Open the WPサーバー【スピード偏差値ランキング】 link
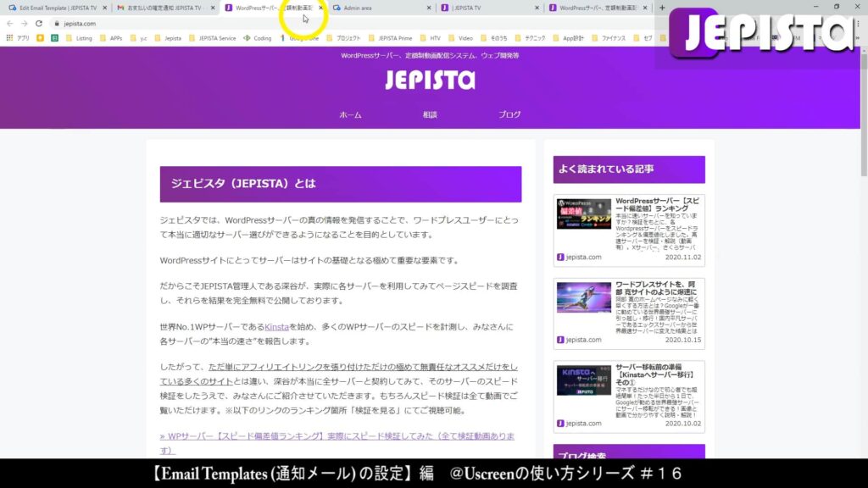868x488 pixels. click(x=337, y=443)
